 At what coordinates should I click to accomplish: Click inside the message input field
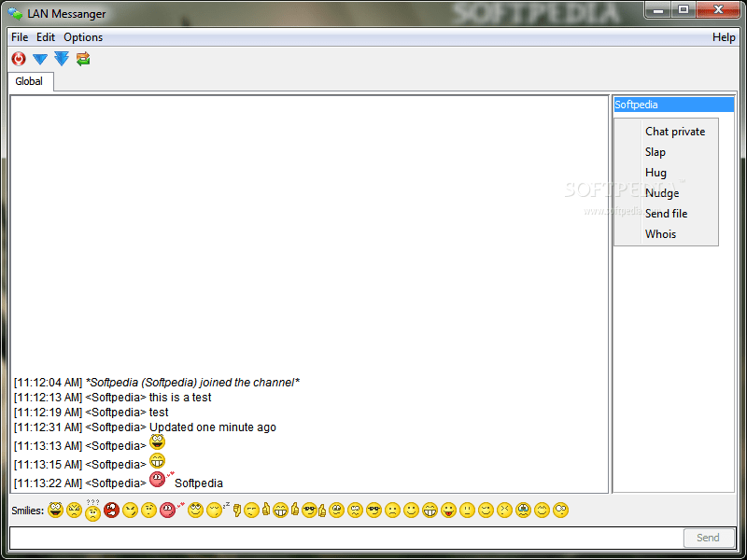click(336, 538)
